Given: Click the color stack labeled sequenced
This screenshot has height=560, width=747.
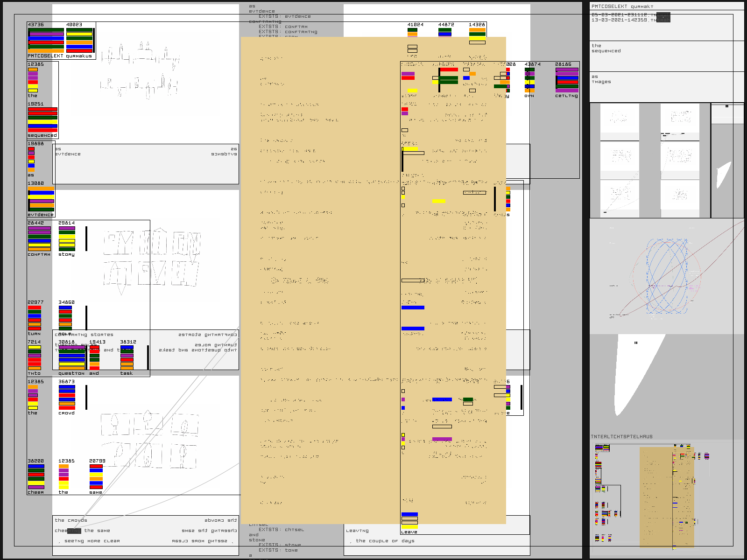Looking at the screenshot, I should tap(42, 120).
